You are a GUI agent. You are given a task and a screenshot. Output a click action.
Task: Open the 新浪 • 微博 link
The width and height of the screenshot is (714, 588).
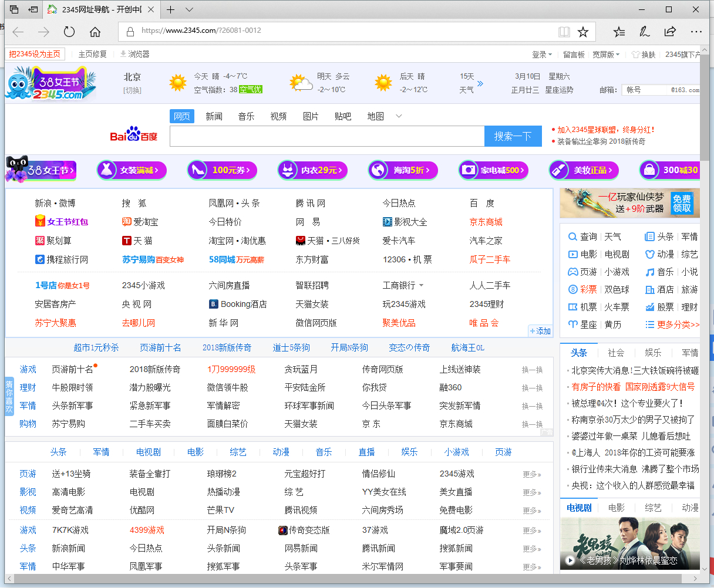tap(55, 203)
